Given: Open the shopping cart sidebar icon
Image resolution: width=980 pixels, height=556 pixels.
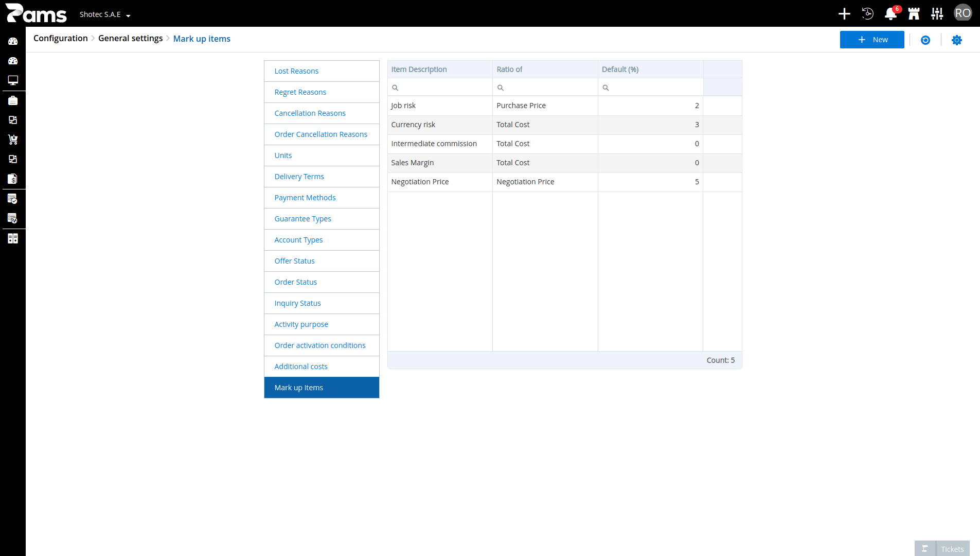Looking at the screenshot, I should 13,140.
